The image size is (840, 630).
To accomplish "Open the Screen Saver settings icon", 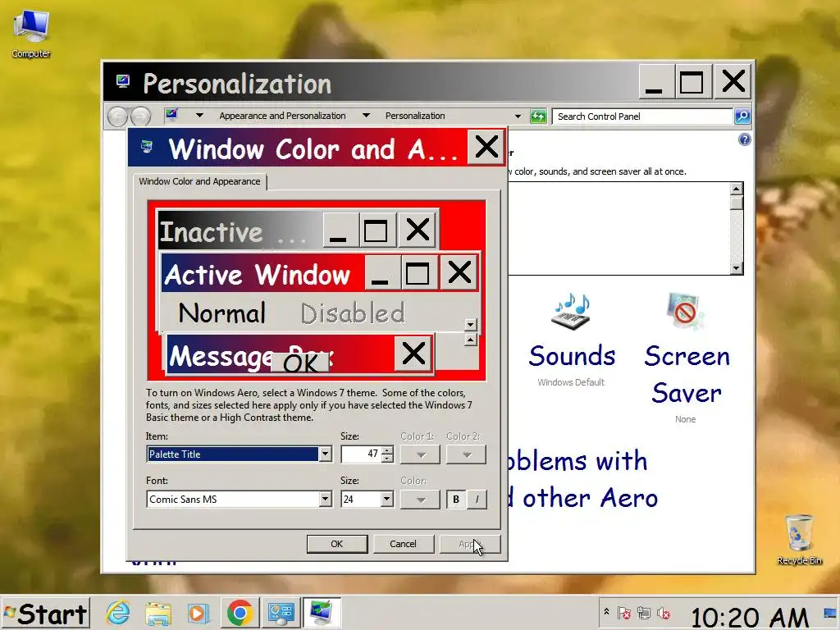I will [686, 311].
